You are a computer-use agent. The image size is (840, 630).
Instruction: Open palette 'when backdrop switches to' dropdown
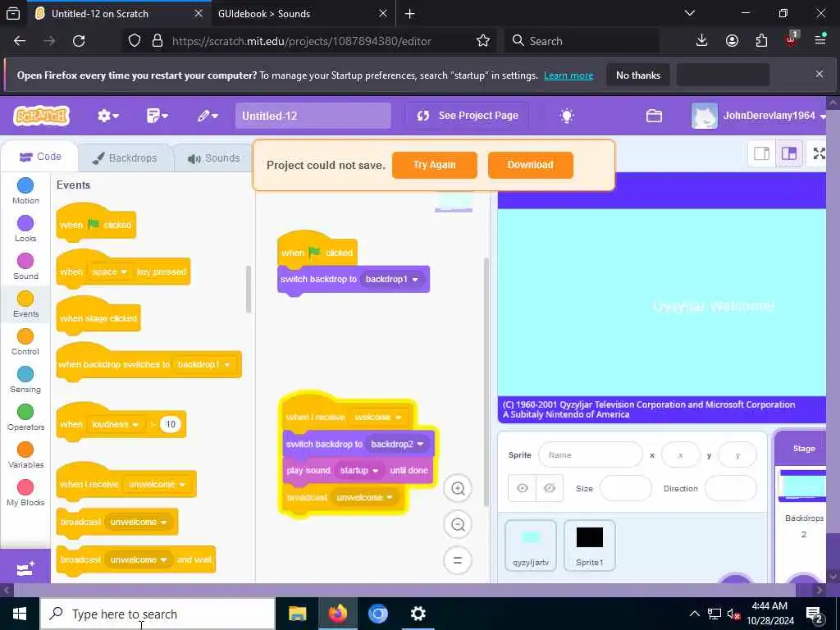(204, 364)
